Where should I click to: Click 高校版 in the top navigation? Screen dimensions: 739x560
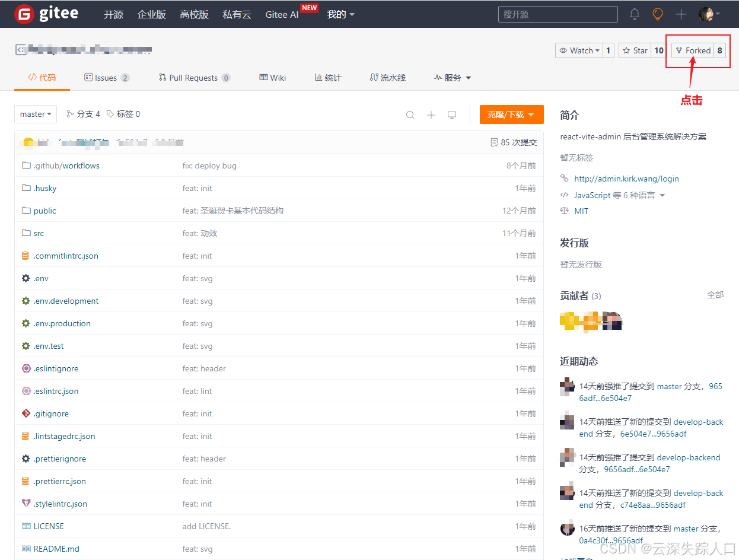tap(194, 14)
